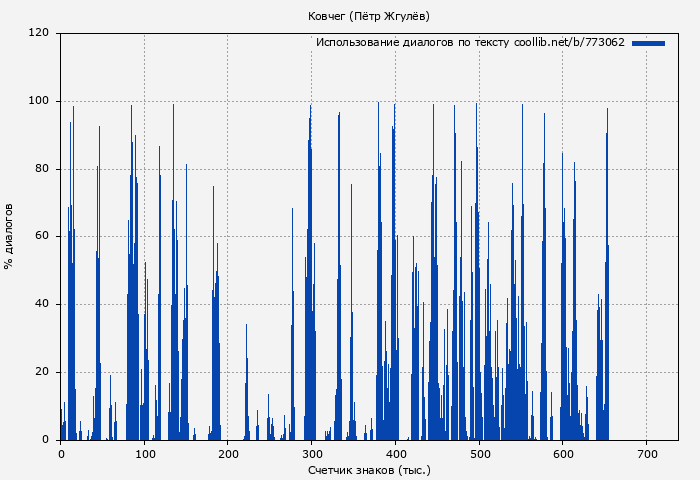The height and width of the screenshot is (480, 700).
Task: Click the y-axis tick label 20
Action: coord(42,372)
